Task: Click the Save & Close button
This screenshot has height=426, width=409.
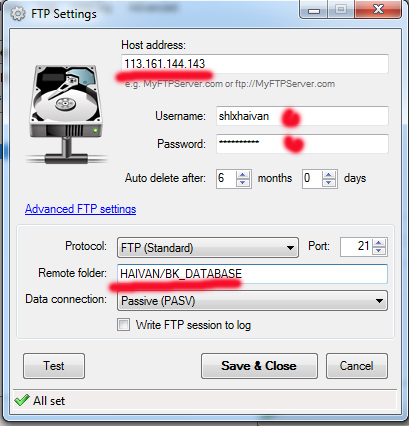Action: point(259,366)
